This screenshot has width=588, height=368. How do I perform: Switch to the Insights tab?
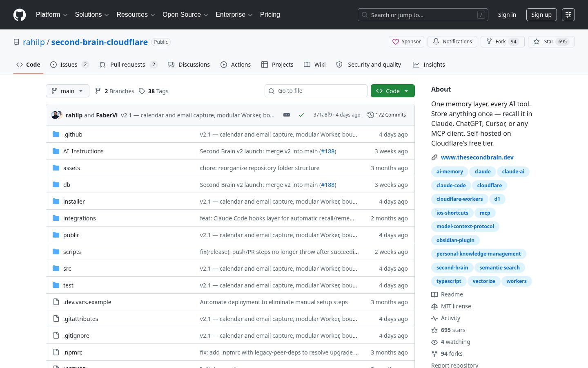429,65
